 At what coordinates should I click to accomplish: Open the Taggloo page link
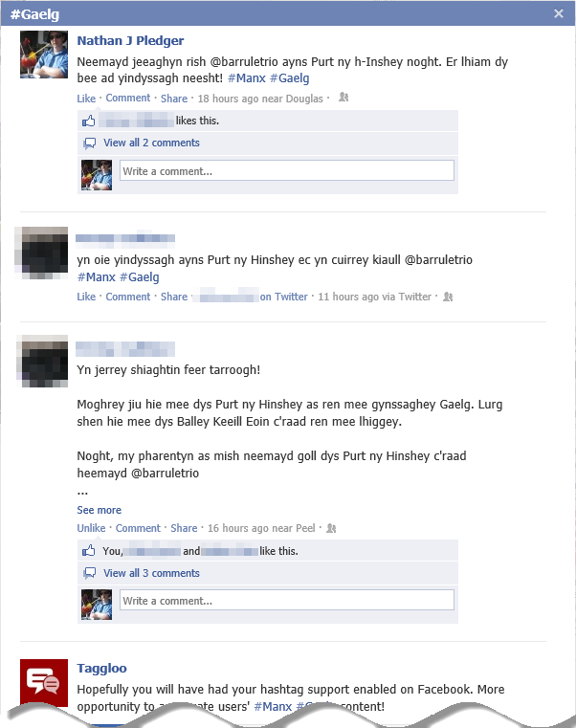(101, 669)
